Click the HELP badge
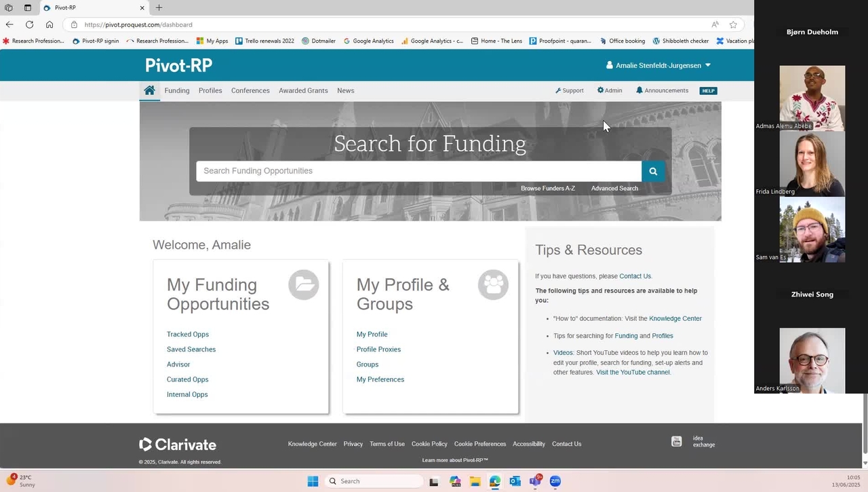868x492 pixels. pos(708,90)
